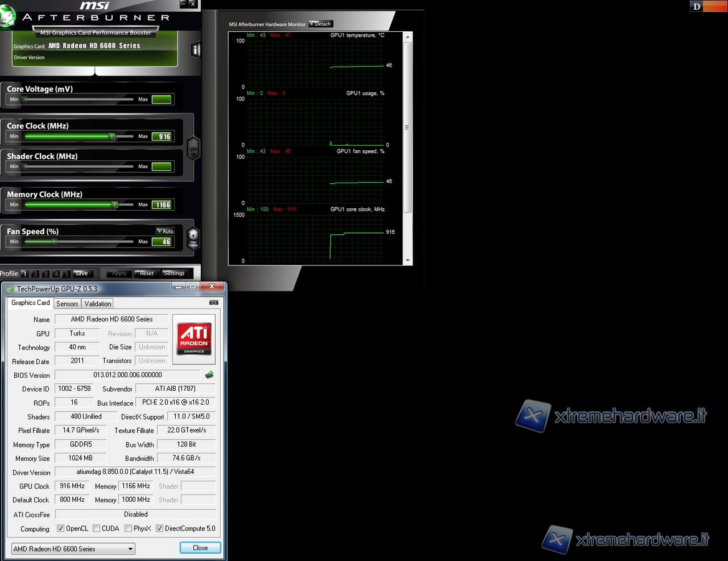Click the Settings button in Afterburner
The height and width of the screenshot is (561, 728).
click(174, 274)
